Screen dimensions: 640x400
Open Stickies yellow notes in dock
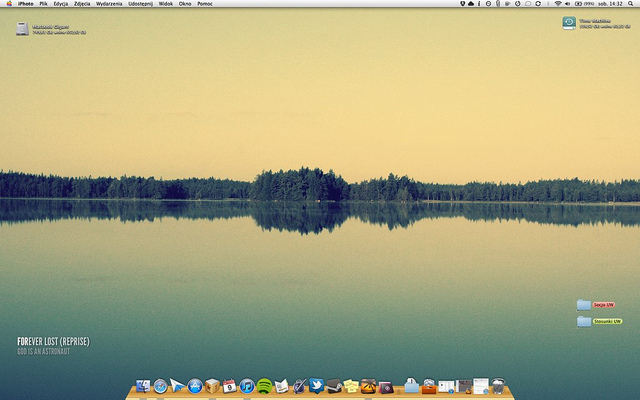coord(351,386)
